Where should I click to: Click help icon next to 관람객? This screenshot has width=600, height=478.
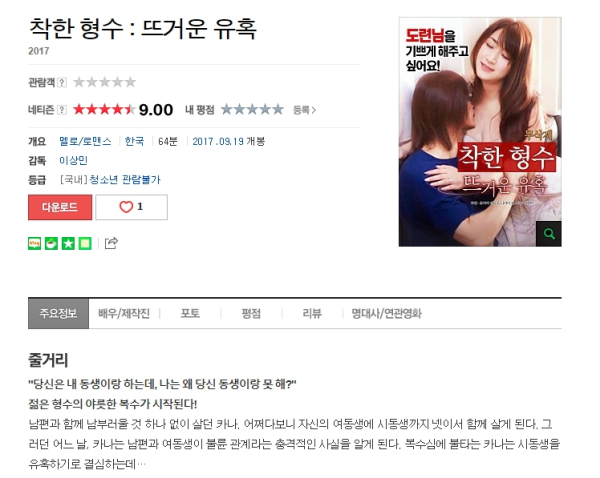pyautogui.click(x=62, y=82)
